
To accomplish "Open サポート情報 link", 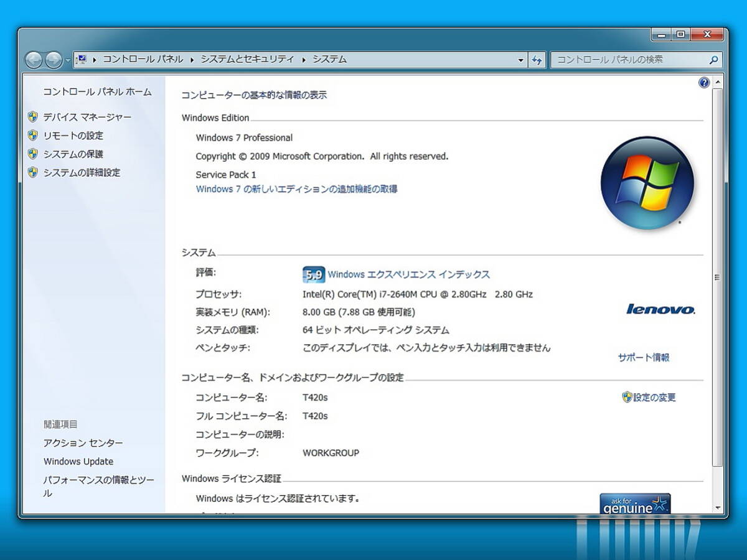I will click(x=644, y=358).
